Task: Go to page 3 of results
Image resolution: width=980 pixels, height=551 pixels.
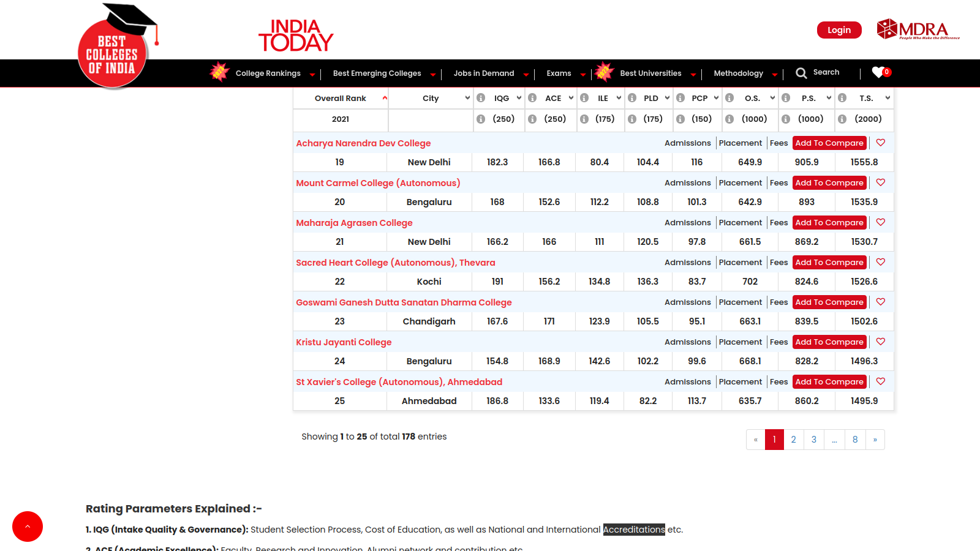Action: [x=814, y=440]
